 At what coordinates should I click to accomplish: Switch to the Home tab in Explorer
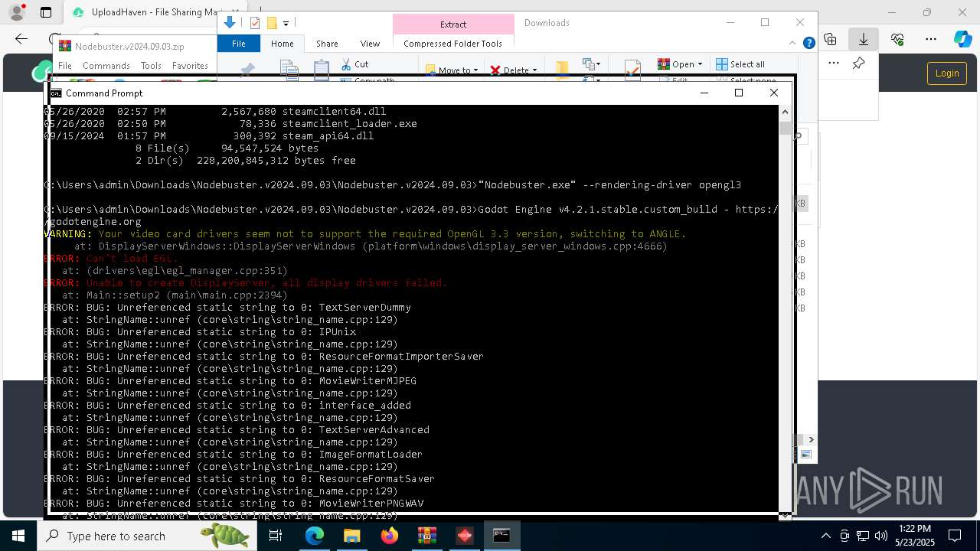(282, 44)
